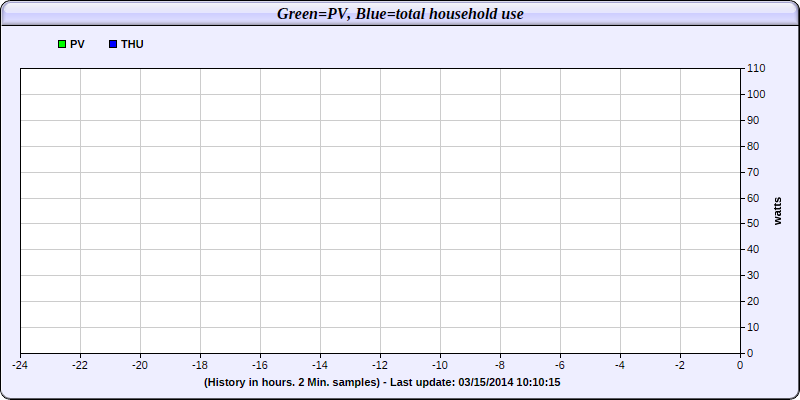Click the y-axis value 60

[x=753, y=198]
